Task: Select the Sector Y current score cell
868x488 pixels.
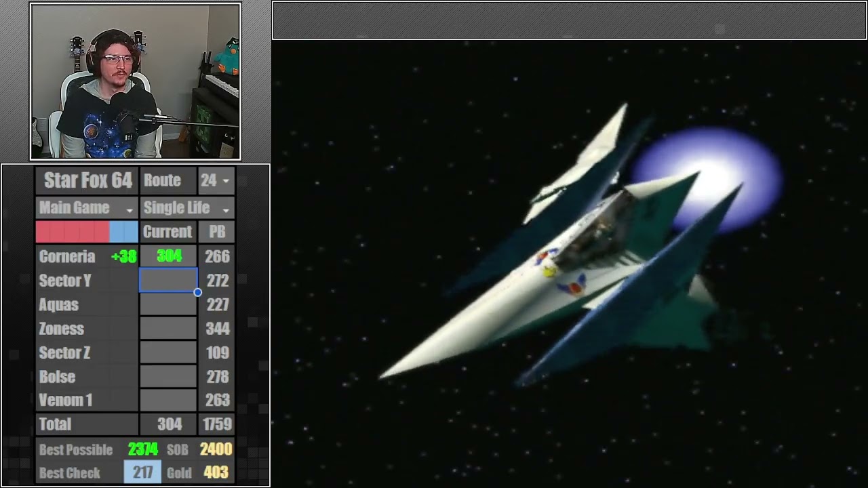Action: [x=168, y=281]
